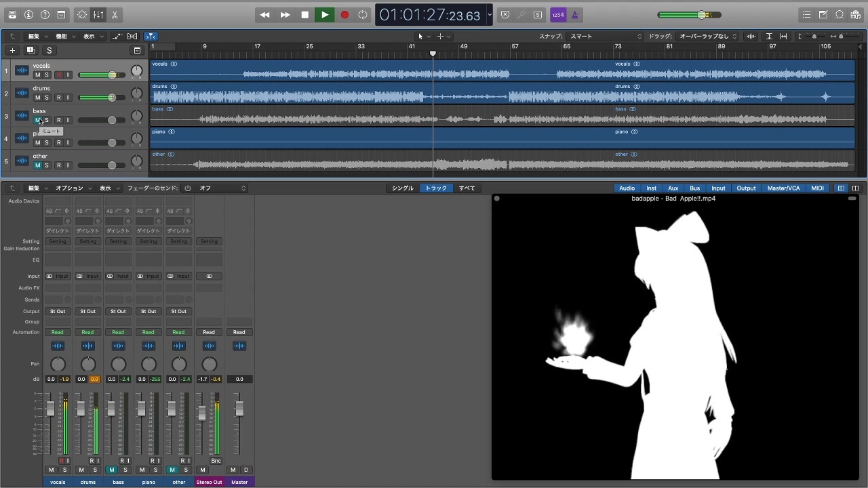Toggle the MIDI channel filter button

point(818,188)
